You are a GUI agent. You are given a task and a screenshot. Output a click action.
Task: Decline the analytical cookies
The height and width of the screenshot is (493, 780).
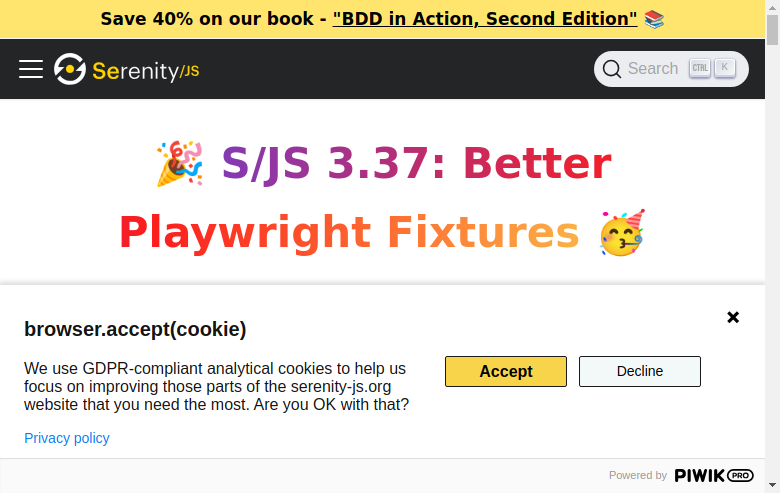[639, 371]
